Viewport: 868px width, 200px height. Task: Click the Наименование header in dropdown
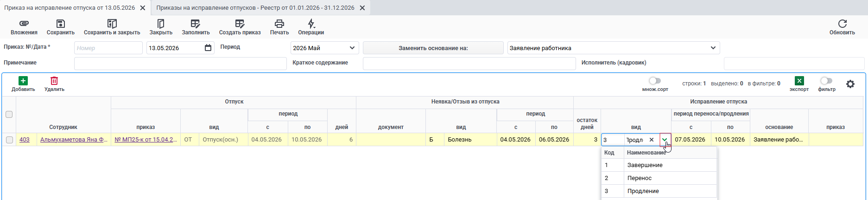tap(670, 153)
